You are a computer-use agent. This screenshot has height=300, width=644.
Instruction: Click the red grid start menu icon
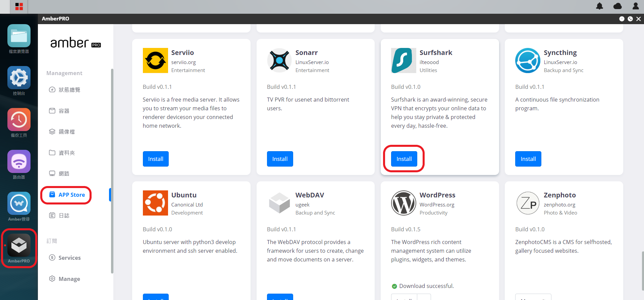point(19,6)
